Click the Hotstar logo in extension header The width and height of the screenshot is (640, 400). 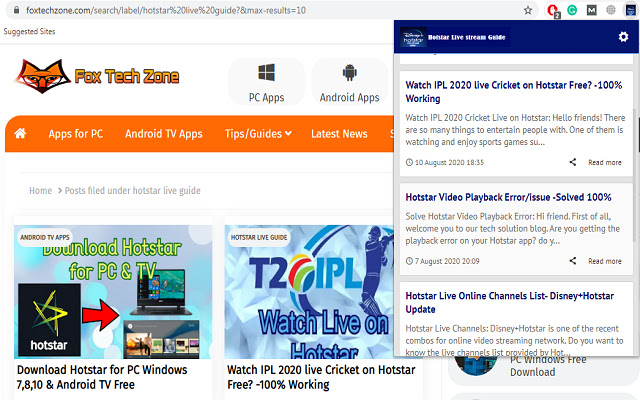pos(413,37)
